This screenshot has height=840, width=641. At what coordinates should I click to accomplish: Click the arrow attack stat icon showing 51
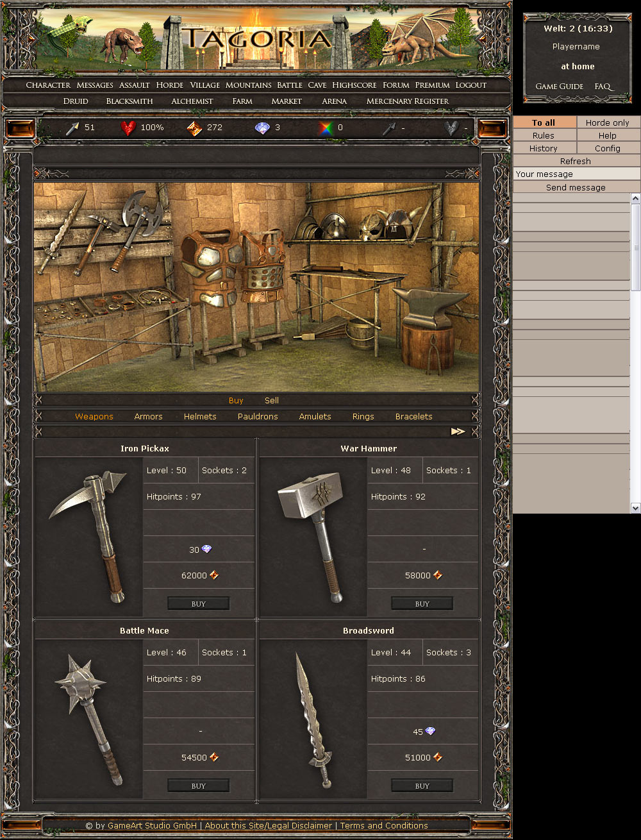(72, 128)
